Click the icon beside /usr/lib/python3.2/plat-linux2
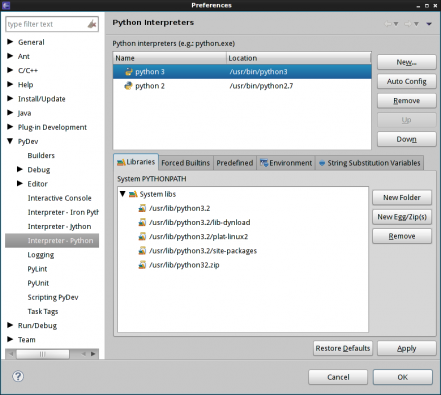 point(142,237)
